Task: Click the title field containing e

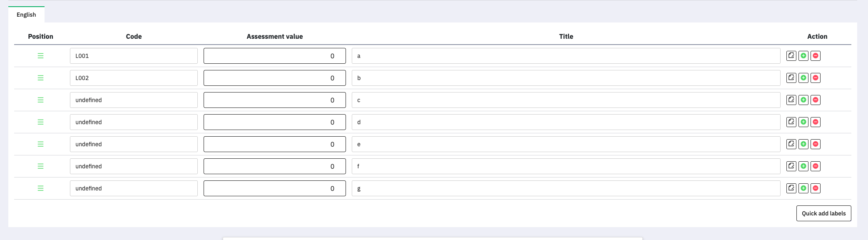Action: (566, 144)
